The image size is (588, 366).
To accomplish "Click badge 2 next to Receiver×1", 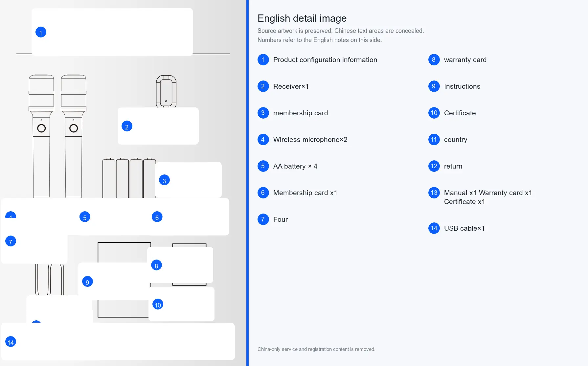I will click(x=263, y=86).
